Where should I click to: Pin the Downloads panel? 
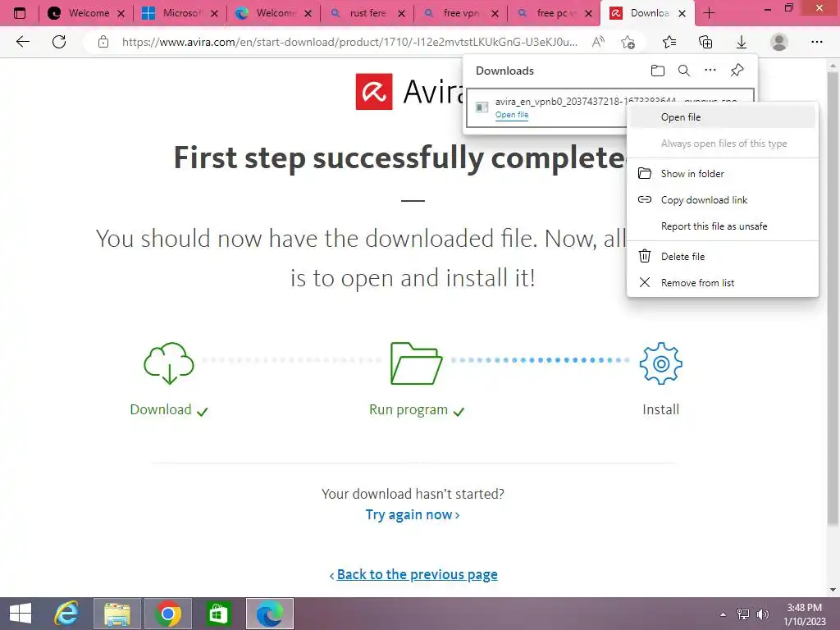click(737, 71)
